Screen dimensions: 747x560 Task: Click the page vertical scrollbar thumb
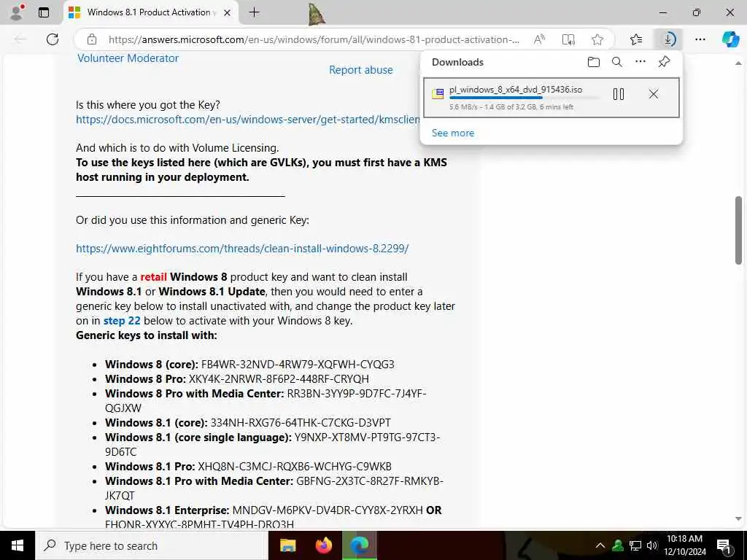pos(738,230)
